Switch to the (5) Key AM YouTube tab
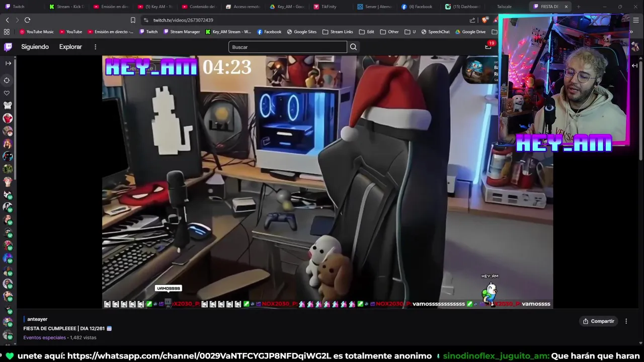This screenshot has height=362, width=644. (155, 7)
